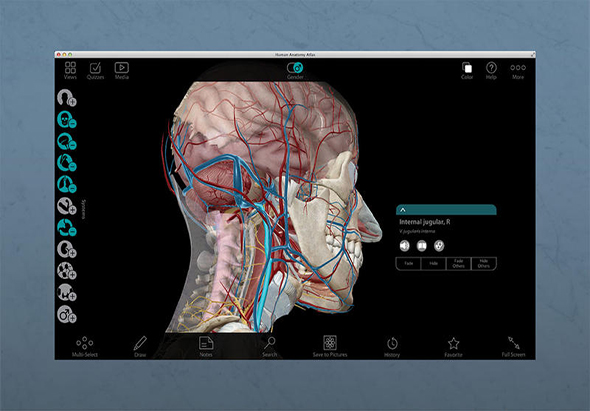Open the Search magnifier
The image size is (590, 411).
click(x=269, y=346)
